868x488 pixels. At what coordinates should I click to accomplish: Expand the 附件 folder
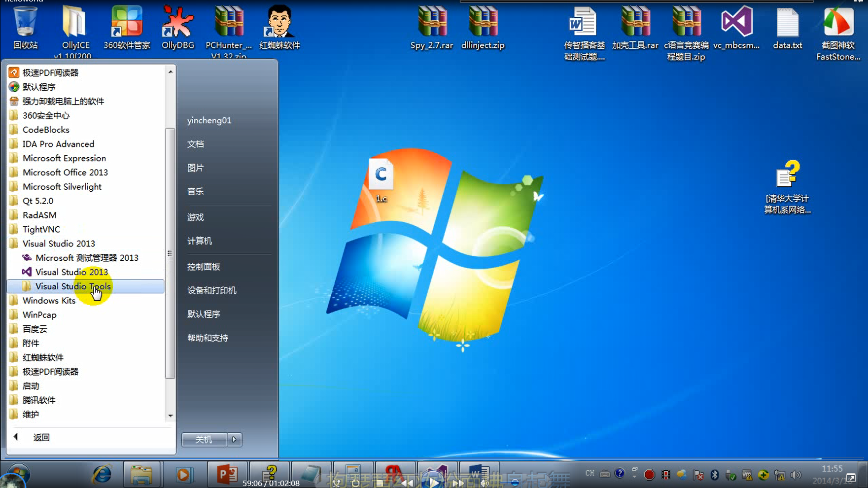pos(86,343)
